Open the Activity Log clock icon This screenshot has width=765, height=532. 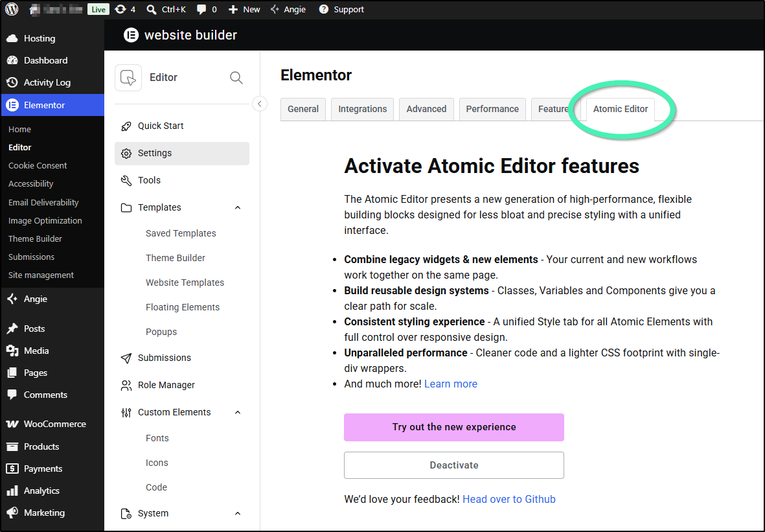[x=12, y=82]
